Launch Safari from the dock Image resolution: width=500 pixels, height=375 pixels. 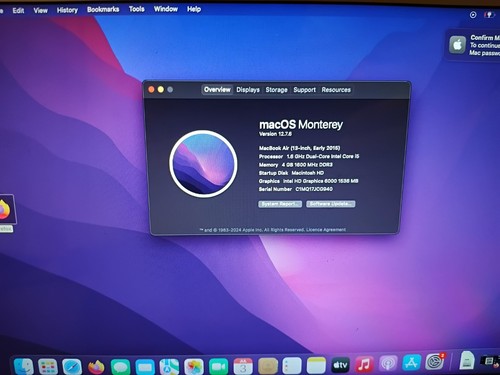(72, 367)
